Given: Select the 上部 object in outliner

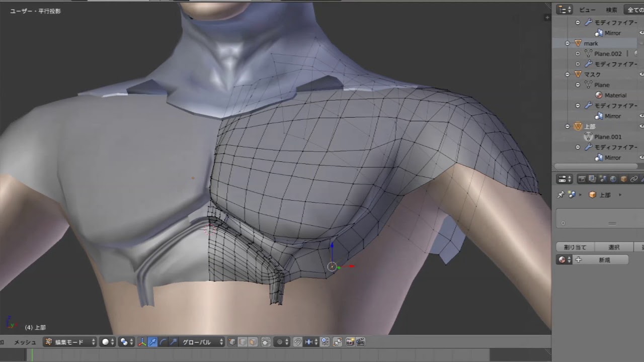Looking at the screenshot, I should [x=589, y=126].
